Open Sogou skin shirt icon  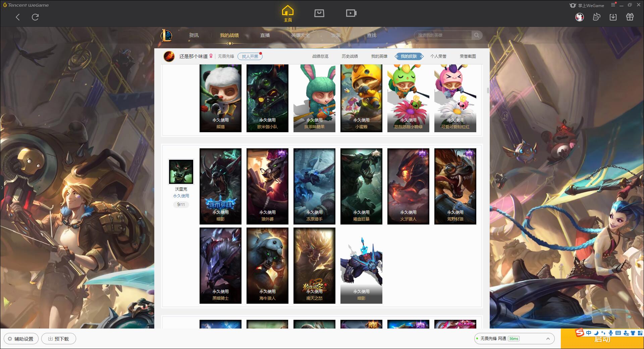click(x=633, y=333)
